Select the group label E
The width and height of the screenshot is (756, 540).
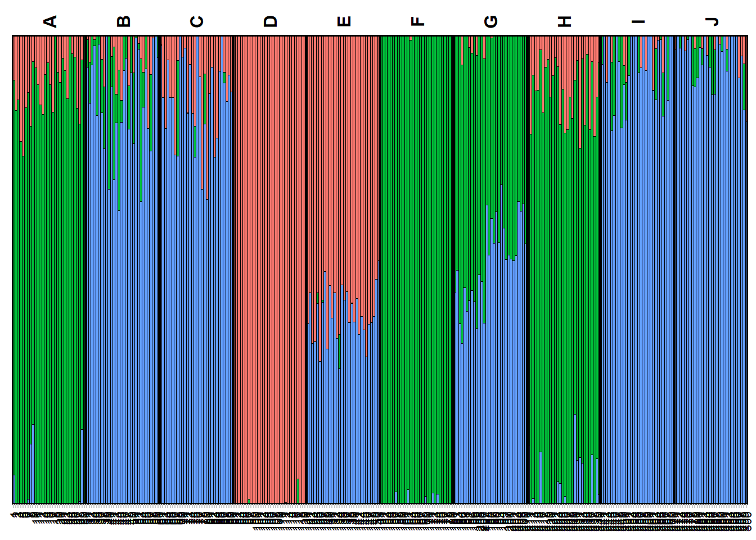(x=344, y=21)
